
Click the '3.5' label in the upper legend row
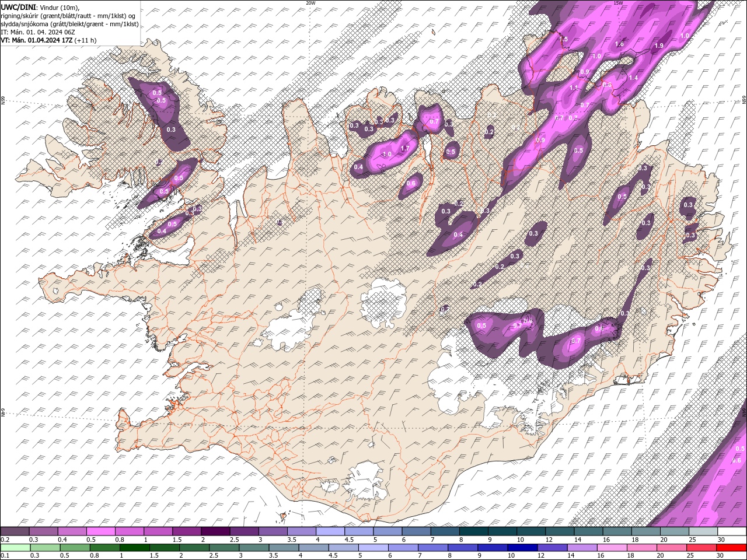coord(292,540)
